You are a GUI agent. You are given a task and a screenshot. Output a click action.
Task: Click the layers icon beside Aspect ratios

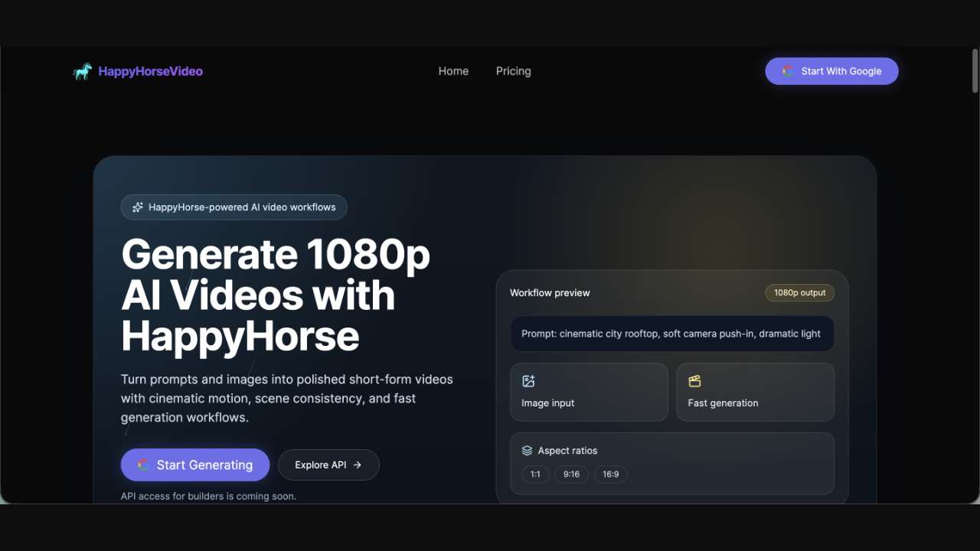click(526, 451)
